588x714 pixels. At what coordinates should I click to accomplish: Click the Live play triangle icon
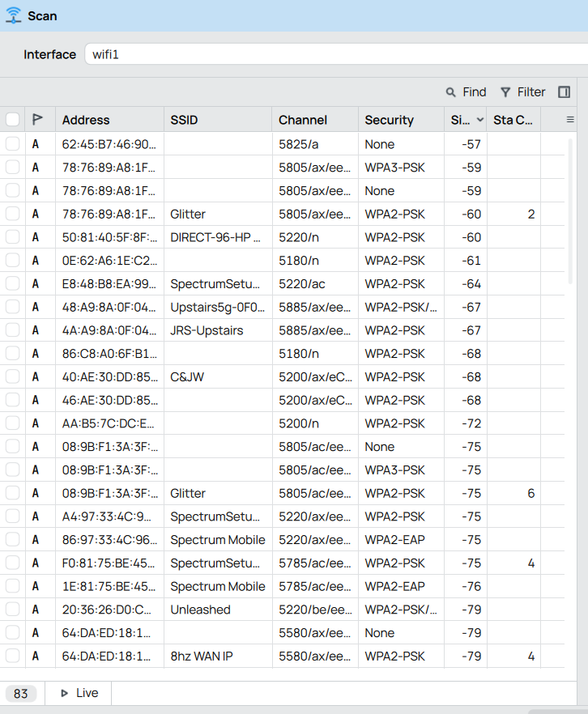click(x=64, y=693)
